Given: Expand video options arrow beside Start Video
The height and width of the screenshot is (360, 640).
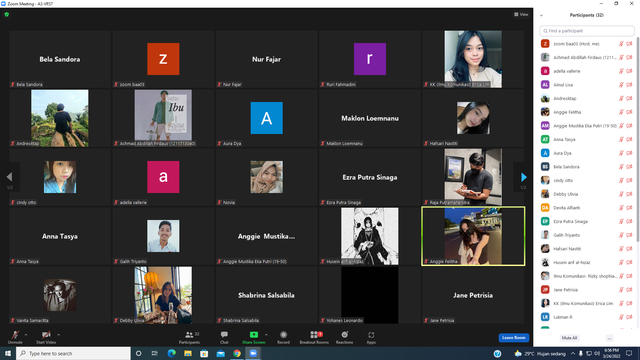Looking at the screenshot, I should [x=58, y=335].
